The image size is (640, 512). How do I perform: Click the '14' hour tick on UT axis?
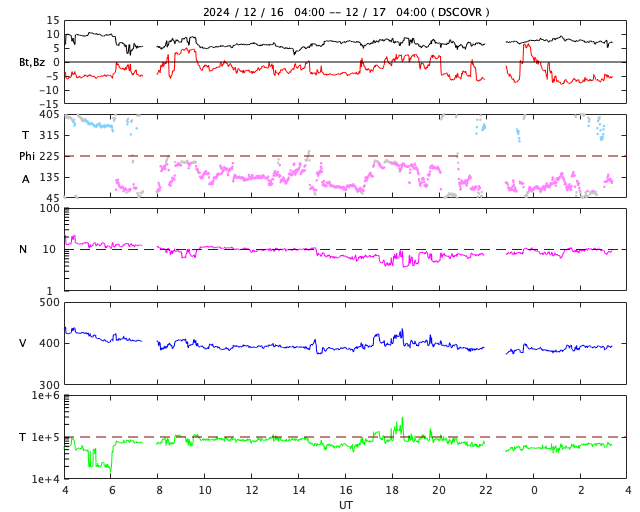(299, 490)
